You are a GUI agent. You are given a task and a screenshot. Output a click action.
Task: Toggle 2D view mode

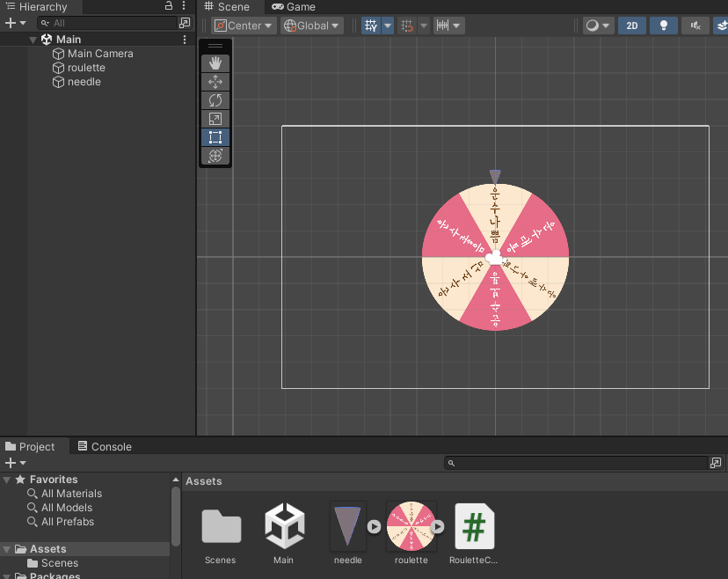pos(632,26)
